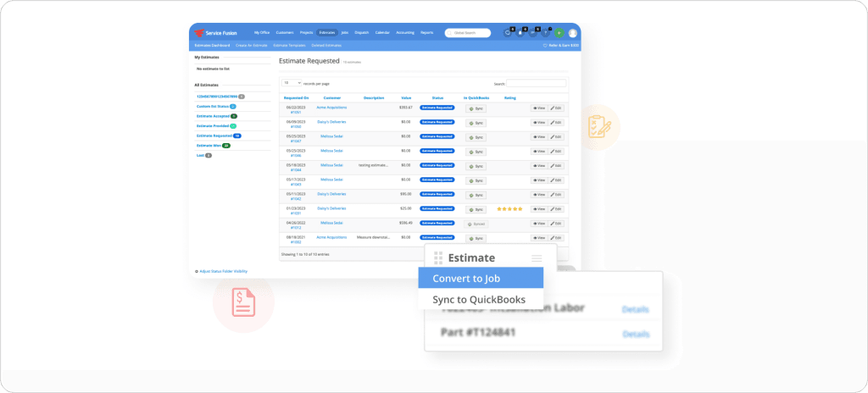Click 'Showing 1 to 10 of 10 entries' text
The height and width of the screenshot is (393, 868).
305,255
